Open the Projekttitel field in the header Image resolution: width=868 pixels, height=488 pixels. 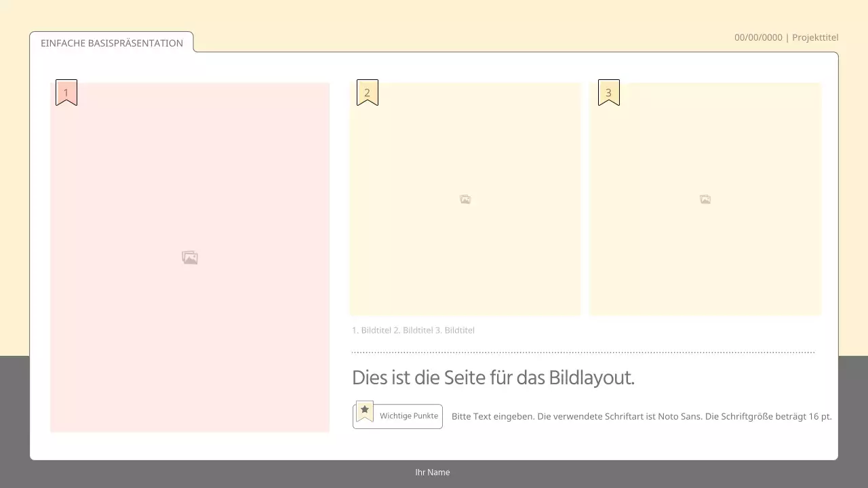coord(815,37)
